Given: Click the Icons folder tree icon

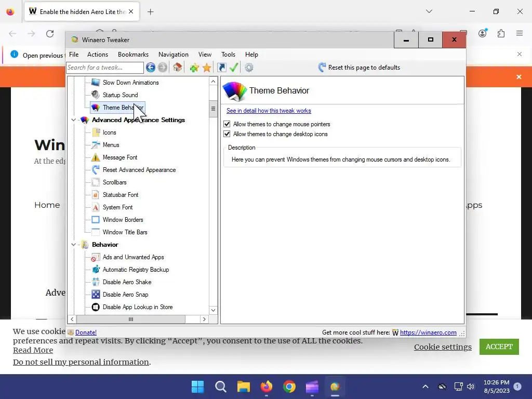Looking at the screenshot, I should pos(96,132).
